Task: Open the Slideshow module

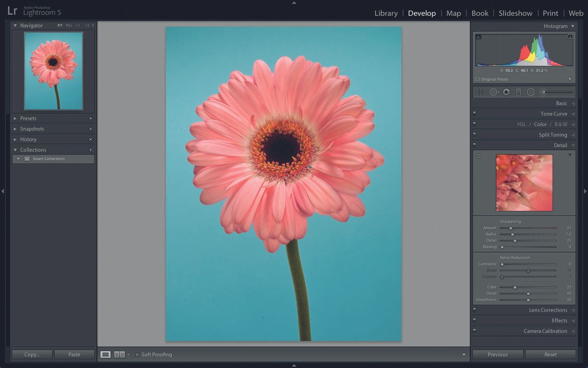Action: click(x=515, y=13)
